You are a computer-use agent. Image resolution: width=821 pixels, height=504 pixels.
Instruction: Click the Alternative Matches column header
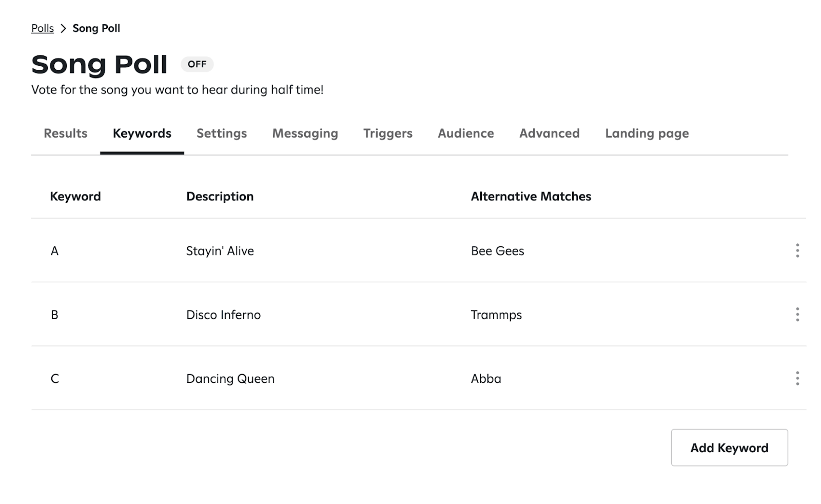(531, 197)
